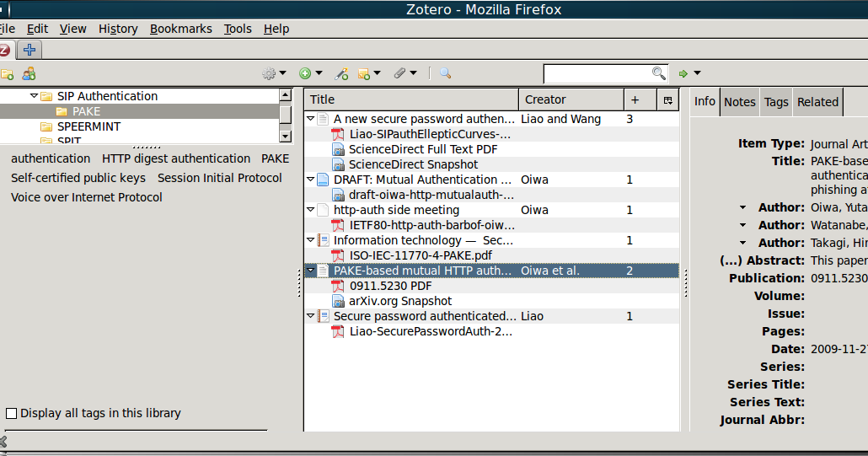Collapse the Secure password authenticated item
Image resolution: width=868 pixels, height=456 pixels.
click(311, 316)
